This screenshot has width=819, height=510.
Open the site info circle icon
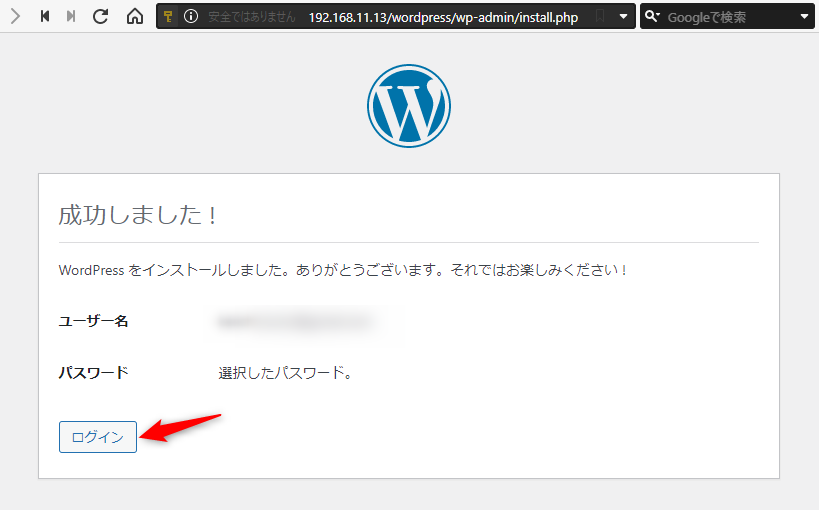click(191, 17)
